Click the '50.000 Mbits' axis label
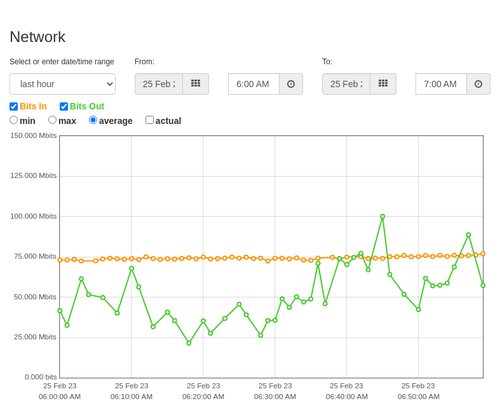The image size is (500, 403). coord(35,297)
